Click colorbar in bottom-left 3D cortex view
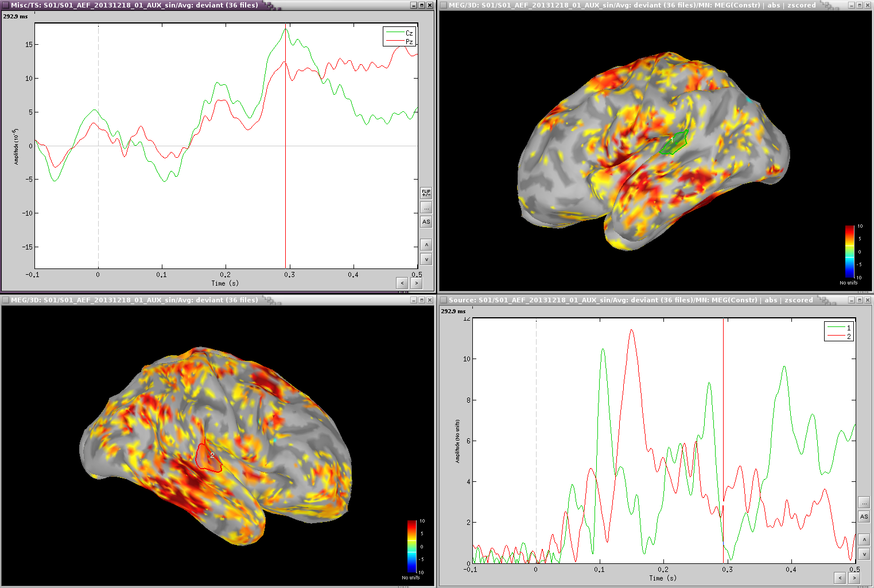 click(411, 546)
